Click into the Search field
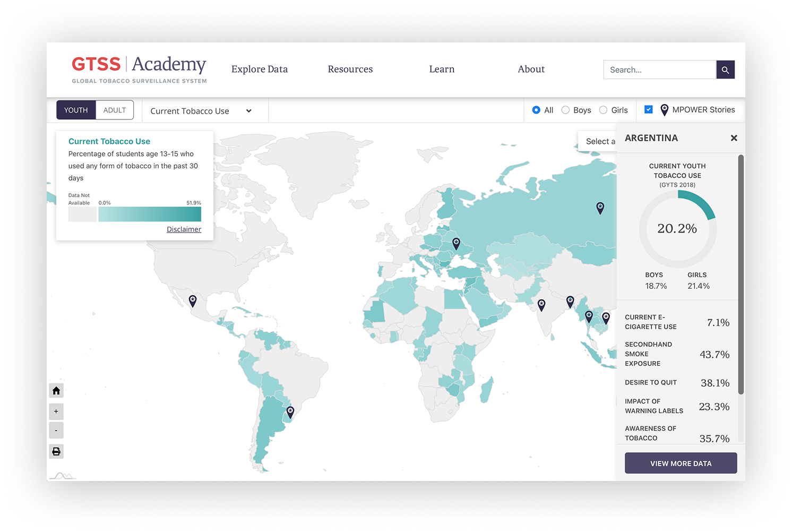 coord(660,70)
